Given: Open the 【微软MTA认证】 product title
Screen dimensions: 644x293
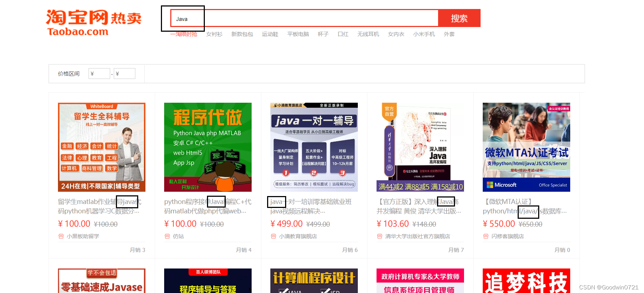Looking at the screenshot, I should 525,207.
